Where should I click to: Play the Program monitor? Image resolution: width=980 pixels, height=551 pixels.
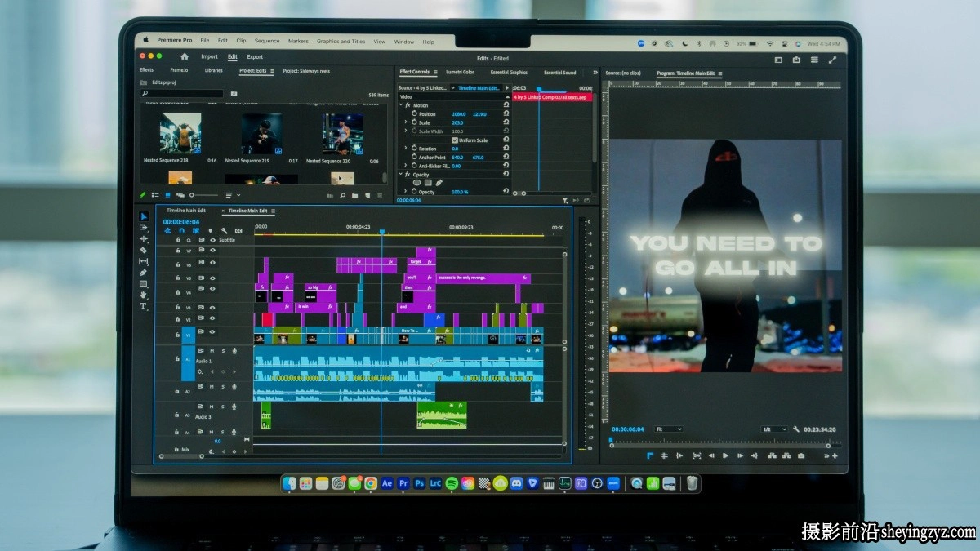[725, 455]
